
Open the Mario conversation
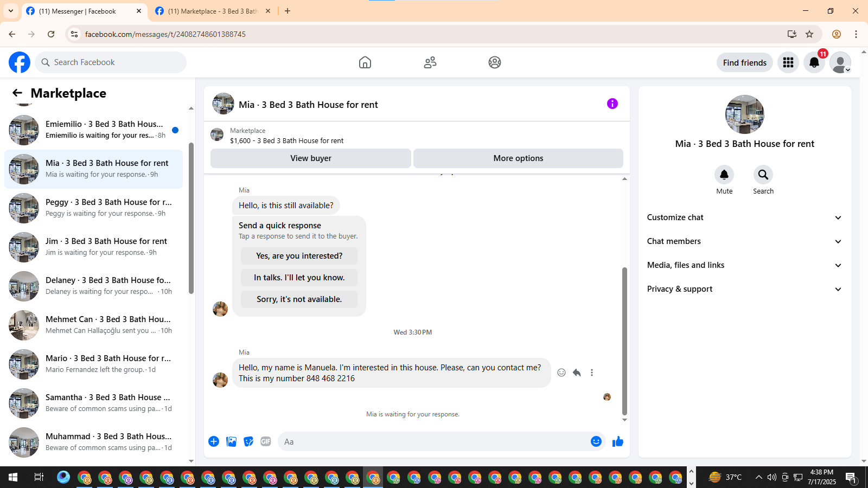pos(93,364)
